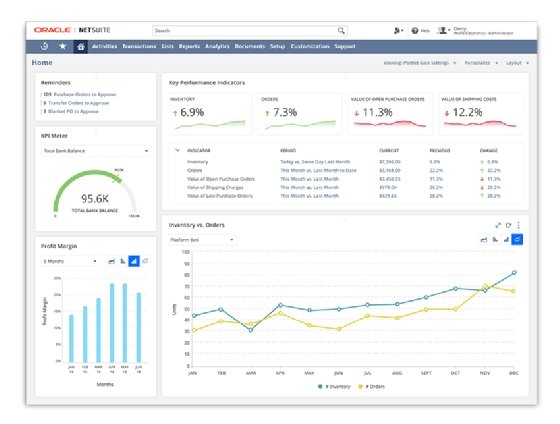Click the Help text link
Screen dimensions: 560x424
point(425,31)
